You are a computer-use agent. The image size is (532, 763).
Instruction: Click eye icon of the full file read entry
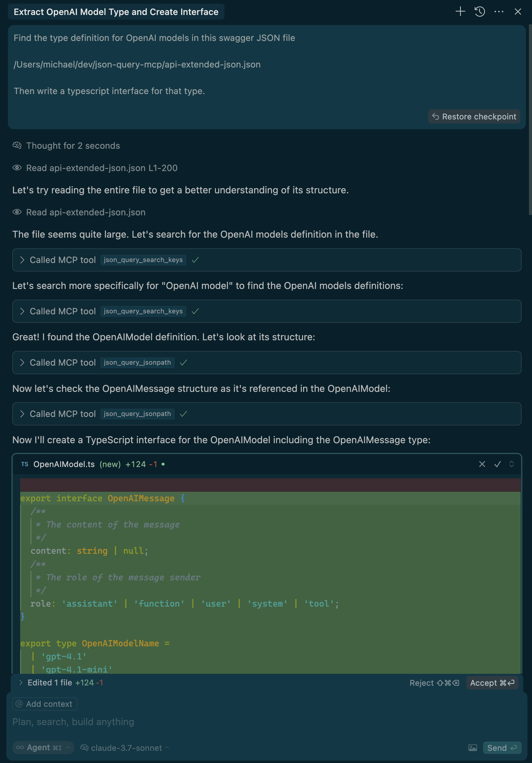17,212
